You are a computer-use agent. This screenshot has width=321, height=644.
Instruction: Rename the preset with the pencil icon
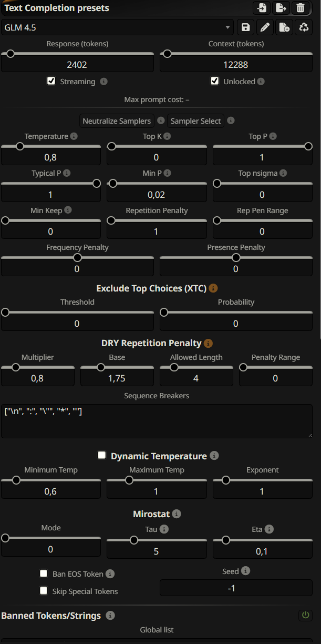[x=265, y=27]
